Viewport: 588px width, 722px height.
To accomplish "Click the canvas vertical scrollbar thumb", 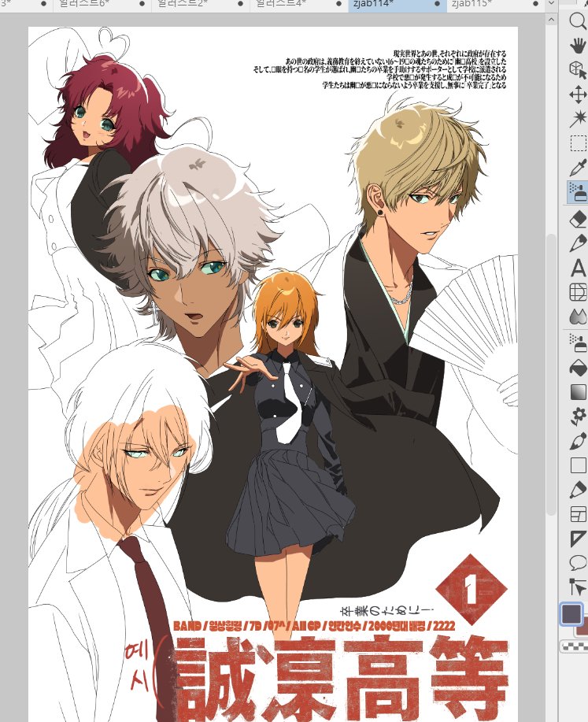I will click(551, 374).
